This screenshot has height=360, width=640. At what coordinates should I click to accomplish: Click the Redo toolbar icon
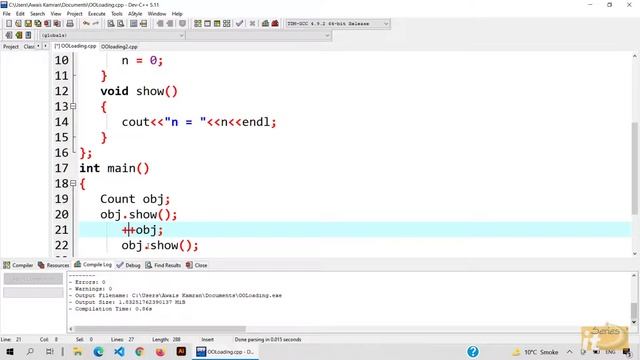pyautogui.click(x=96, y=24)
